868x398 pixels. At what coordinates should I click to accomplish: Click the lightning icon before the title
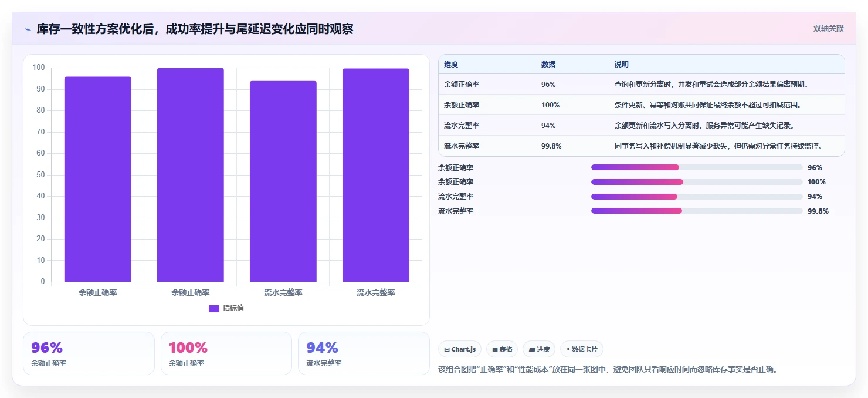28,29
